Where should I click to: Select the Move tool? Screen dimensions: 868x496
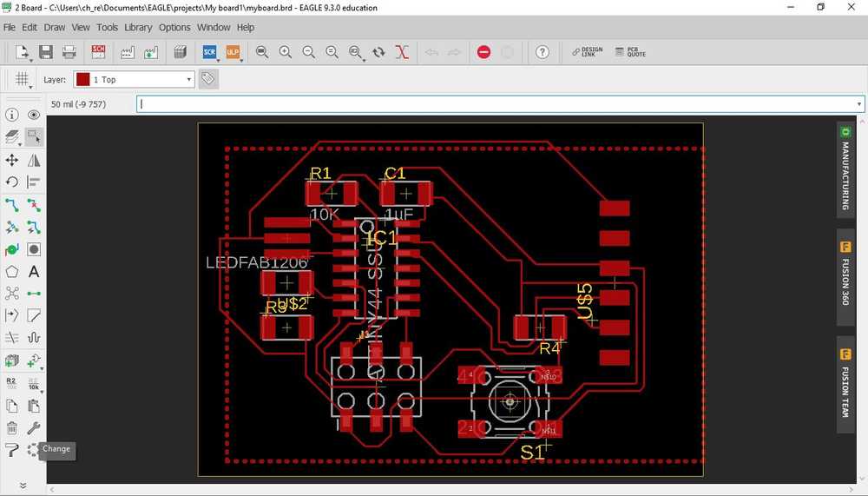click(x=11, y=160)
